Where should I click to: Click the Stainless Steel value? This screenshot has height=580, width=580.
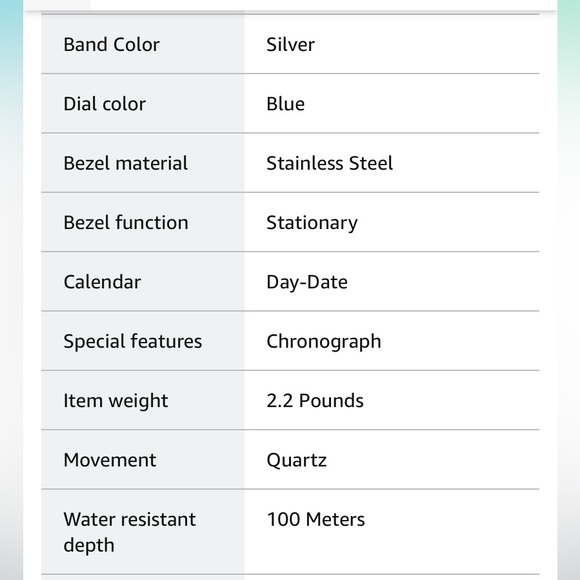coord(330,163)
